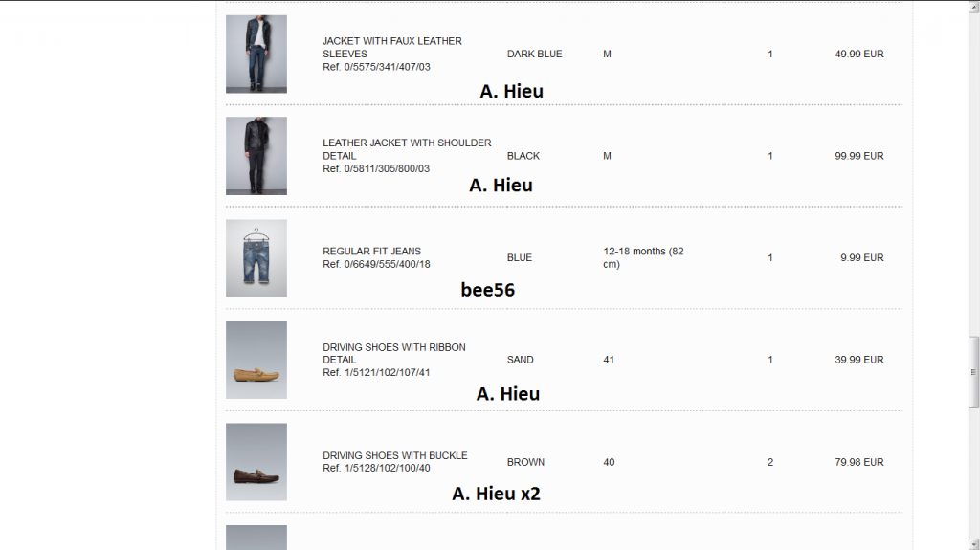Screen dimensions: 980x550
Task: Click the DARK BLUE color text
Action: (x=534, y=55)
